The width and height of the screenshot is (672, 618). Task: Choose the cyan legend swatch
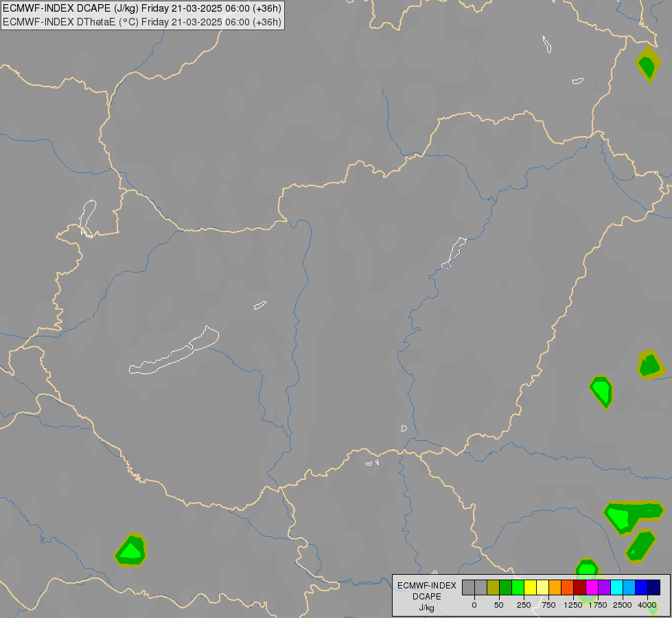pyautogui.click(x=616, y=587)
